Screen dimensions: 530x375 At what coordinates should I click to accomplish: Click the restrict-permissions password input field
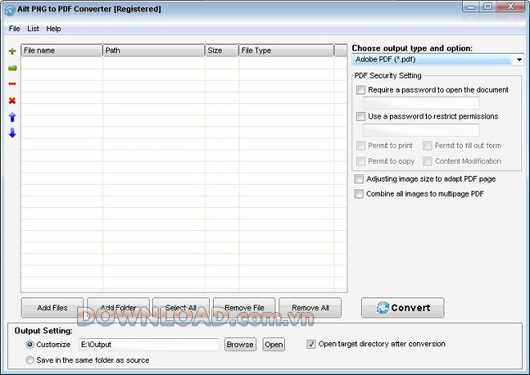coord(421,130)
